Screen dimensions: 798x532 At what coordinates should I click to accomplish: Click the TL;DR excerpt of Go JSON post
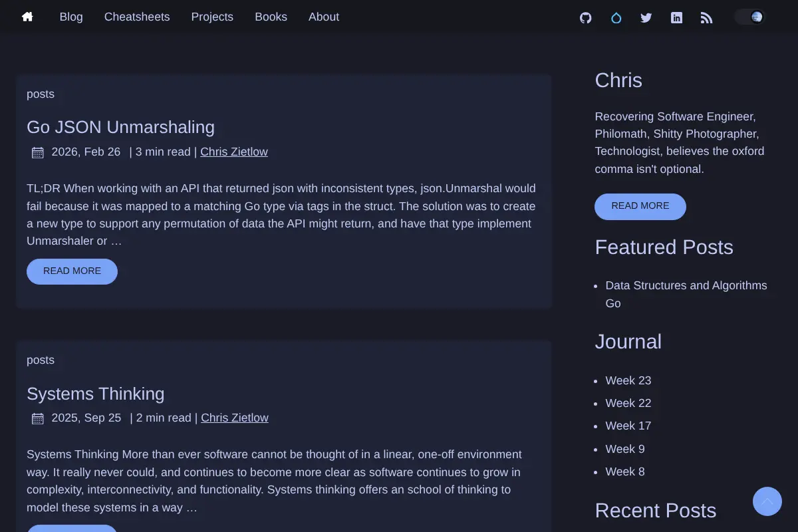click(281, 215)
